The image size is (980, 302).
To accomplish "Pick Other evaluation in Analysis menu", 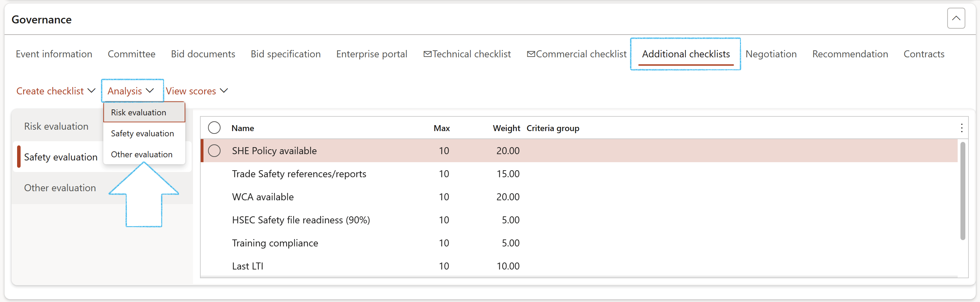I will tap(142, 154).
